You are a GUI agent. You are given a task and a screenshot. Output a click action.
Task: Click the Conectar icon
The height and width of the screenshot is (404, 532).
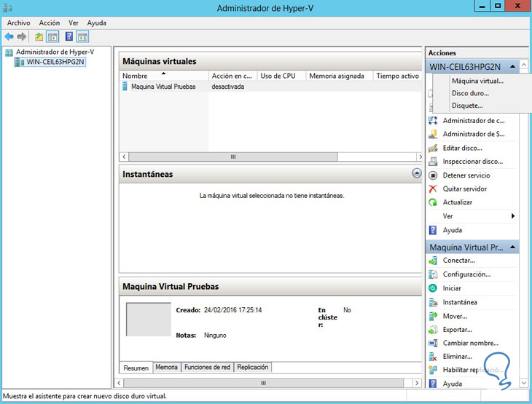[433, 261]
